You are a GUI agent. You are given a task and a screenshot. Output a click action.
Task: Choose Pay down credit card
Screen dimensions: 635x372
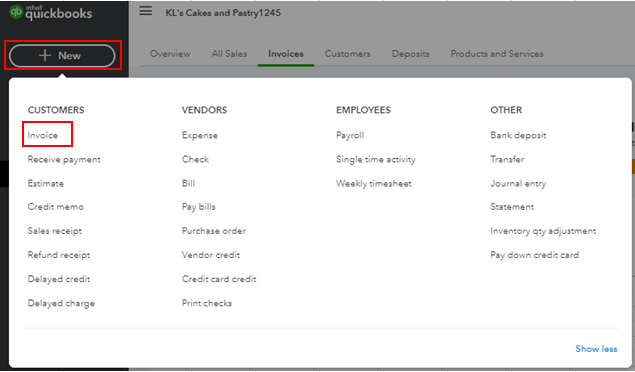(x=535, y=255)
